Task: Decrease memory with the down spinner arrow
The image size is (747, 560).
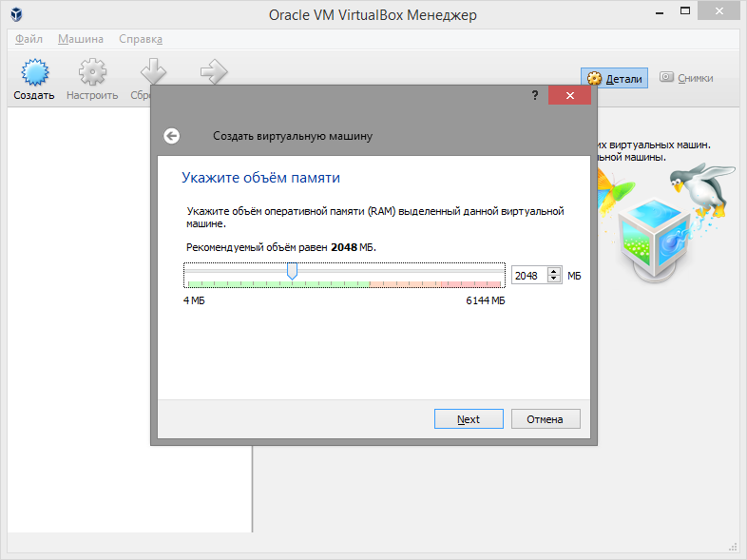Action: click(553, 280)
